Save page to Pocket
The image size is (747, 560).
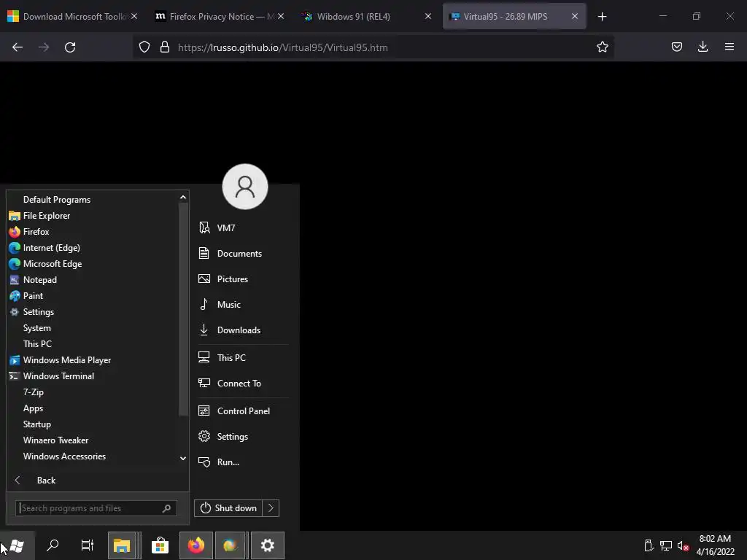point(676,47)
